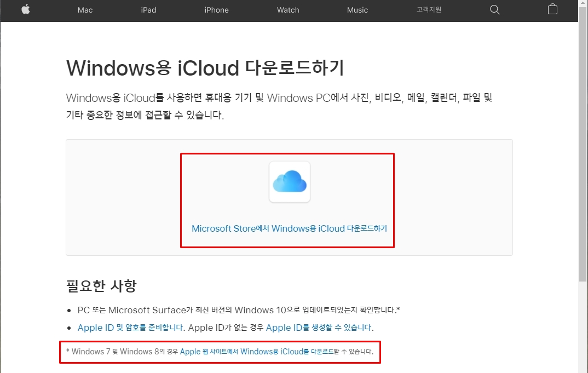588x373 pixels.
Task: Click the iCloud cloud app icon
Action: point(290,182)
